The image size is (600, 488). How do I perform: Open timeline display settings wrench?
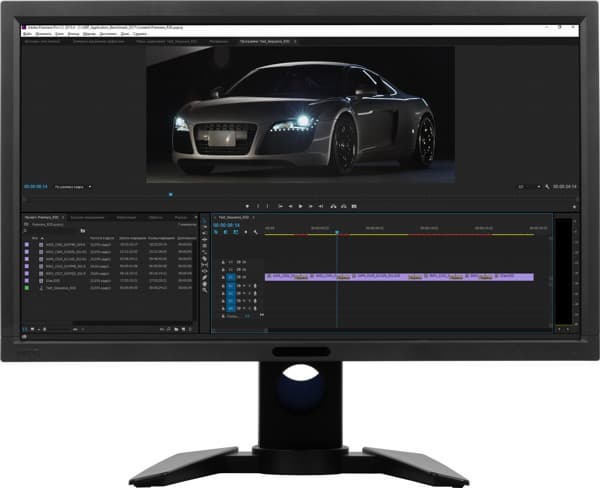[x=256, y=232]
